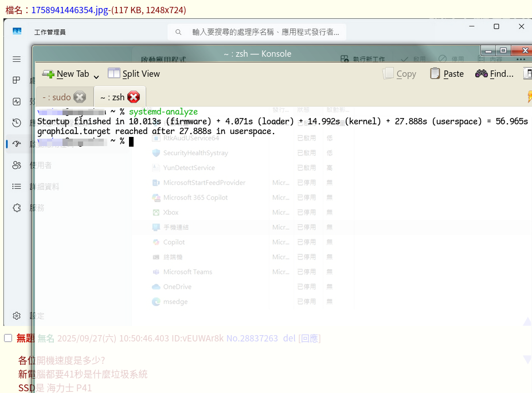Open the App history icon in sidebar
Screen dimensions: 532x393
[17, 123]
